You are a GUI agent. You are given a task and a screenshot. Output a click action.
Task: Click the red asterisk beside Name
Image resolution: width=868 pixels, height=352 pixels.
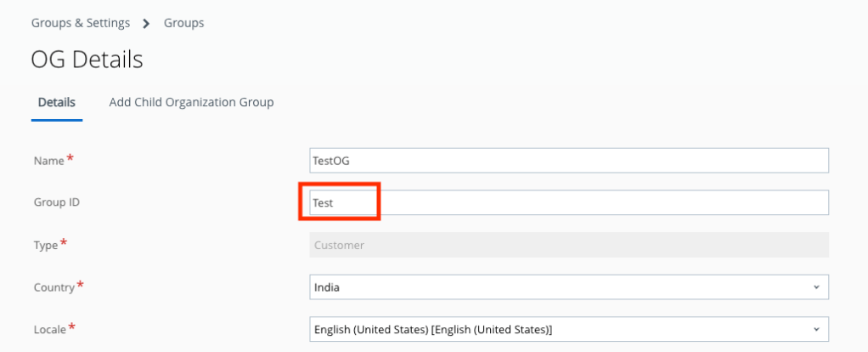(70, 159)
